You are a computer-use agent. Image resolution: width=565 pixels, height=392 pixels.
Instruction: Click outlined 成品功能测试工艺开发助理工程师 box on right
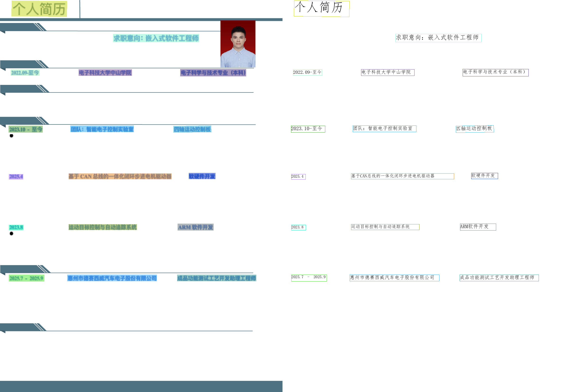(499, 277)
